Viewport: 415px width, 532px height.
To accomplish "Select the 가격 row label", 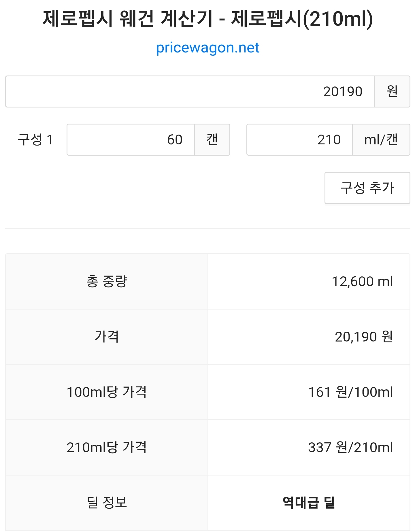I will (x=107, y=337).
